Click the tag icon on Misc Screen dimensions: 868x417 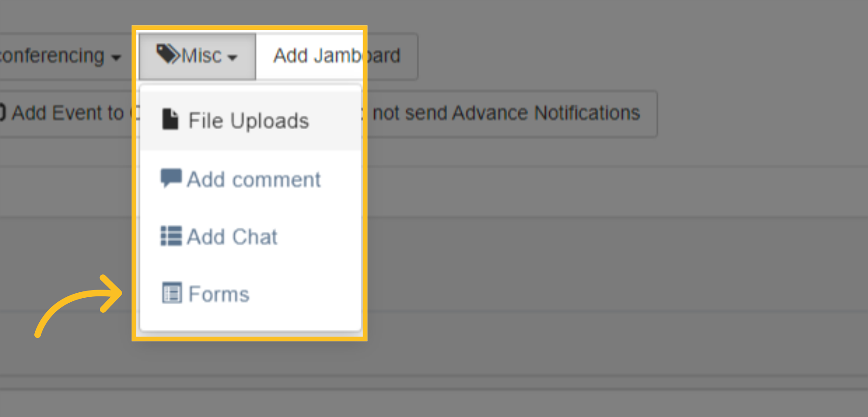[168, 54]
